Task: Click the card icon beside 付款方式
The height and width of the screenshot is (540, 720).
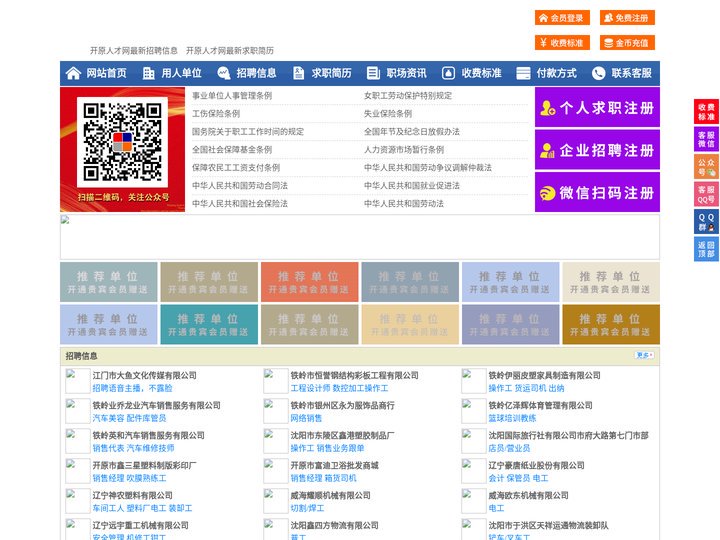Action: [523, 73]
